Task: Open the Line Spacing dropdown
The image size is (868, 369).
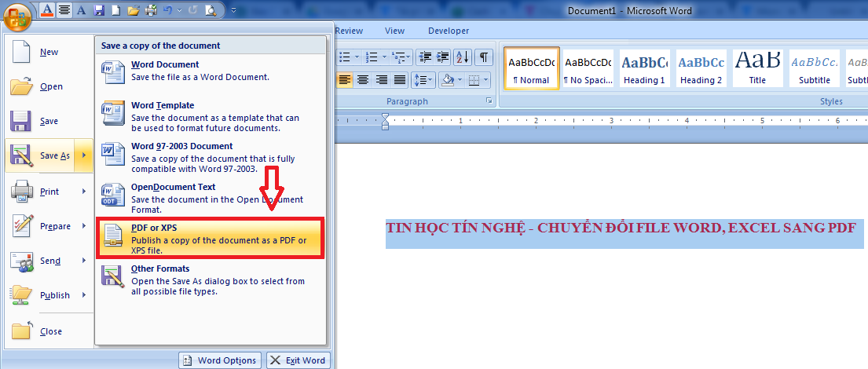Action: (x=424, y=79)
